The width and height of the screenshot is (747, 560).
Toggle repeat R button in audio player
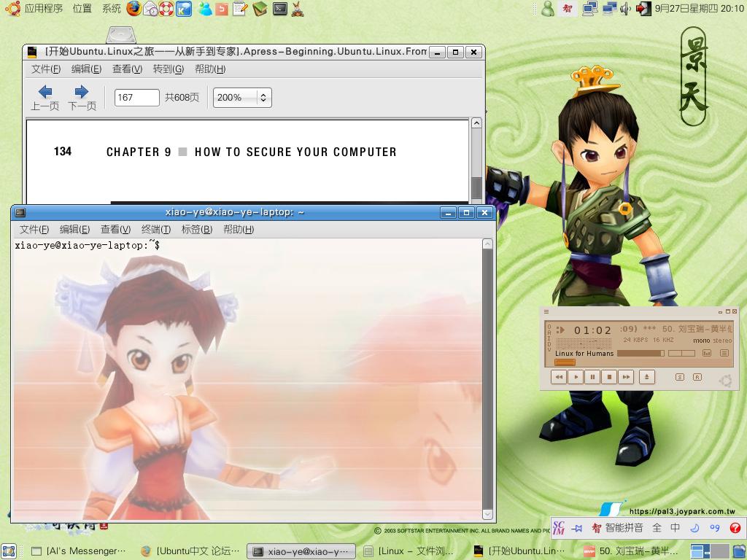(x=697, y=377)
